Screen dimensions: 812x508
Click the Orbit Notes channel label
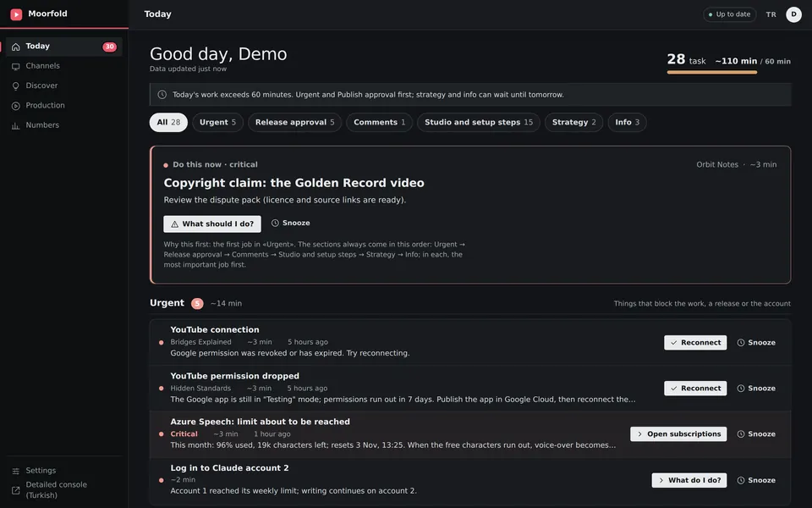coord(717,164)
